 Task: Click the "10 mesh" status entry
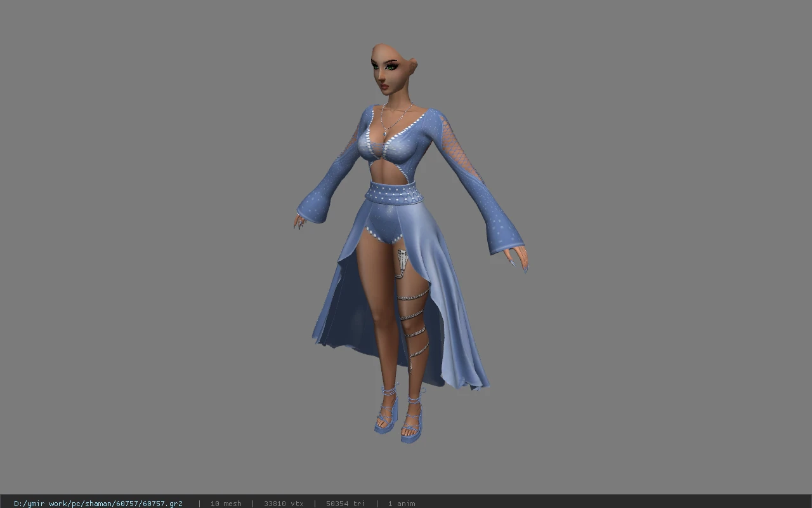click(226, 504)
